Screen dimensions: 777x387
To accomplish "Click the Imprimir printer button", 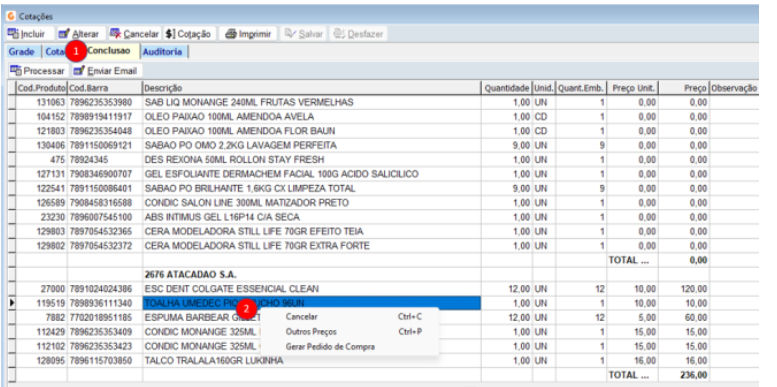I will pos(248,34).
